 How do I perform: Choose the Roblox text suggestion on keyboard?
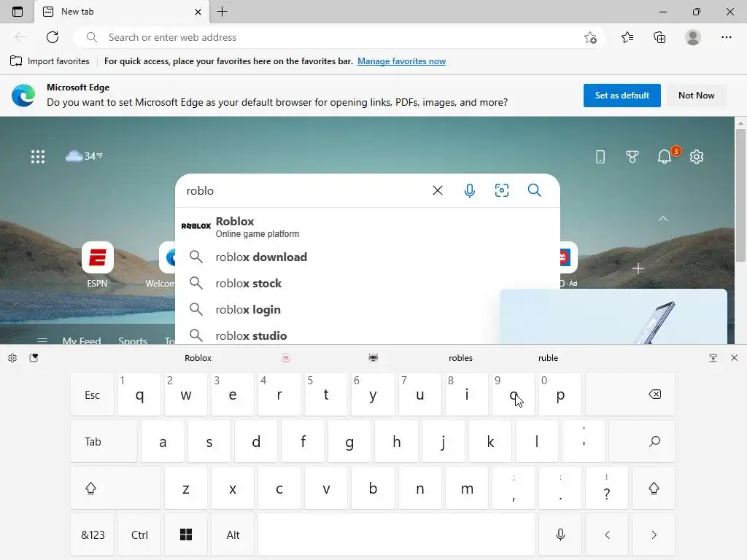198,358
